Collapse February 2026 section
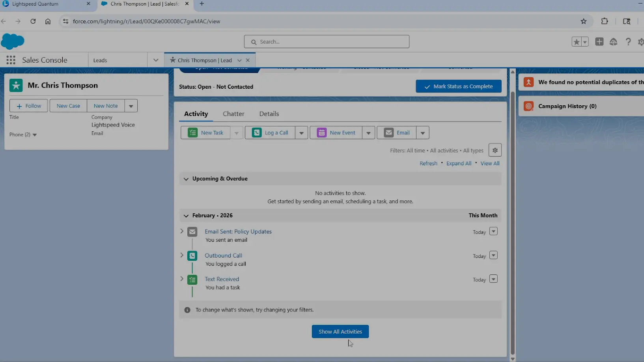This screenshot has width=644, height=362. [186, 216]
